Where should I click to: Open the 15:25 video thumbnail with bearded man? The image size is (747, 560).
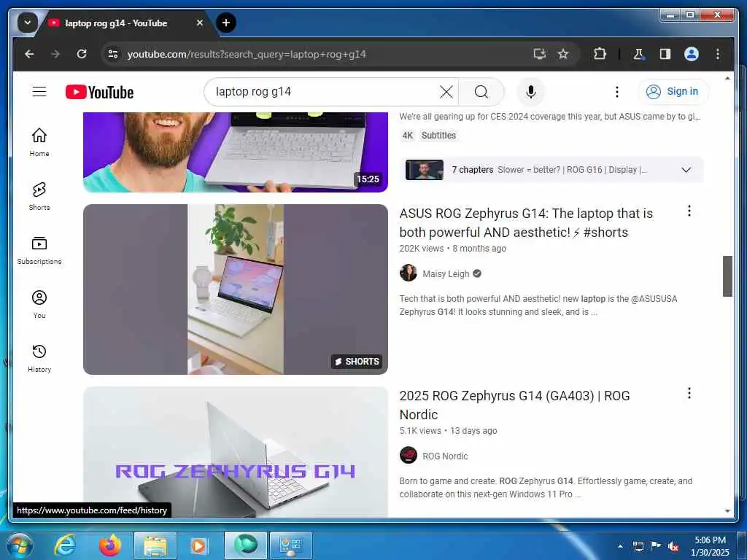click(x=236, y=152)
